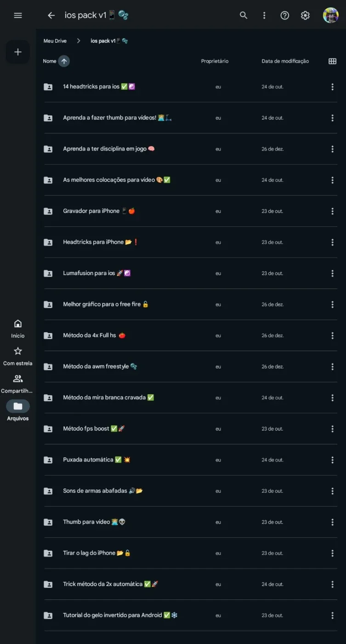Click the plus New button
The image size is (346, 644).
[x=18, y=52]
